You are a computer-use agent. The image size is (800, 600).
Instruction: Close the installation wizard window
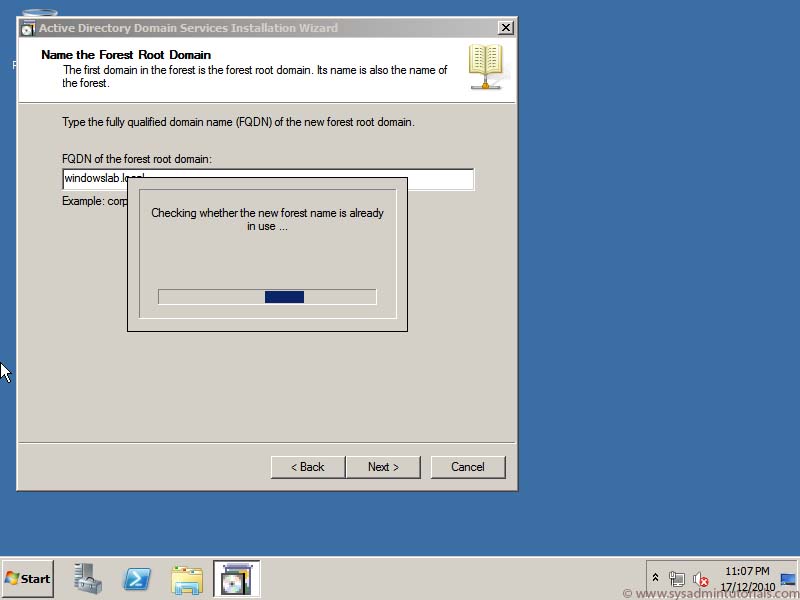[x=505, y=28]
